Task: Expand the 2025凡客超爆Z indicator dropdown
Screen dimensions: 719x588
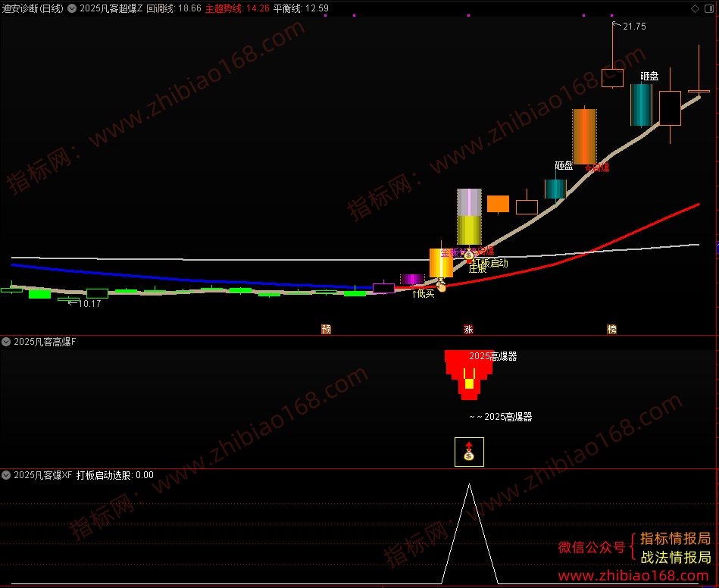Action: click(72, 8)
